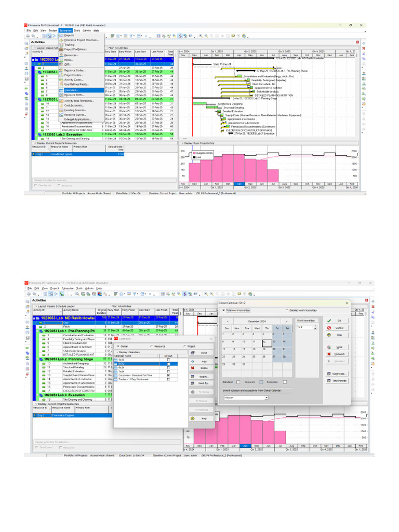Click Filter funnel icon in bottom window toolbar
This screenshot has height=532, width=399.
click(x=135, y=294)
